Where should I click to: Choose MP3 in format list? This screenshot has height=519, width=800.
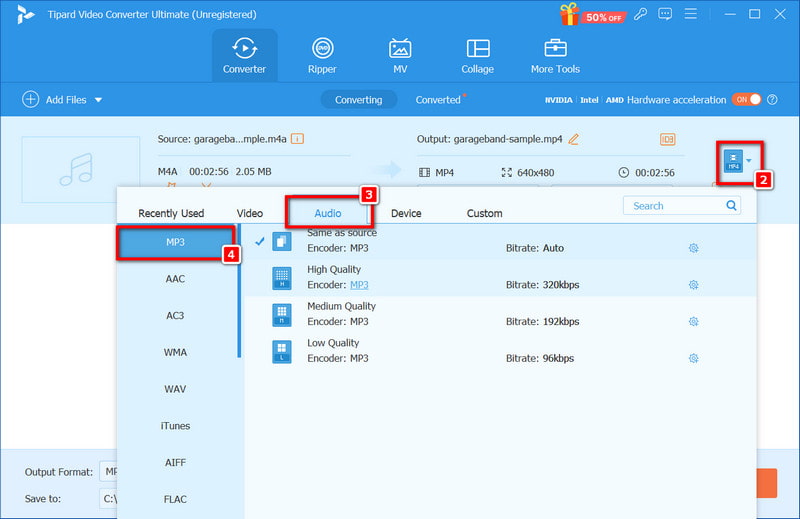point(176,242)
